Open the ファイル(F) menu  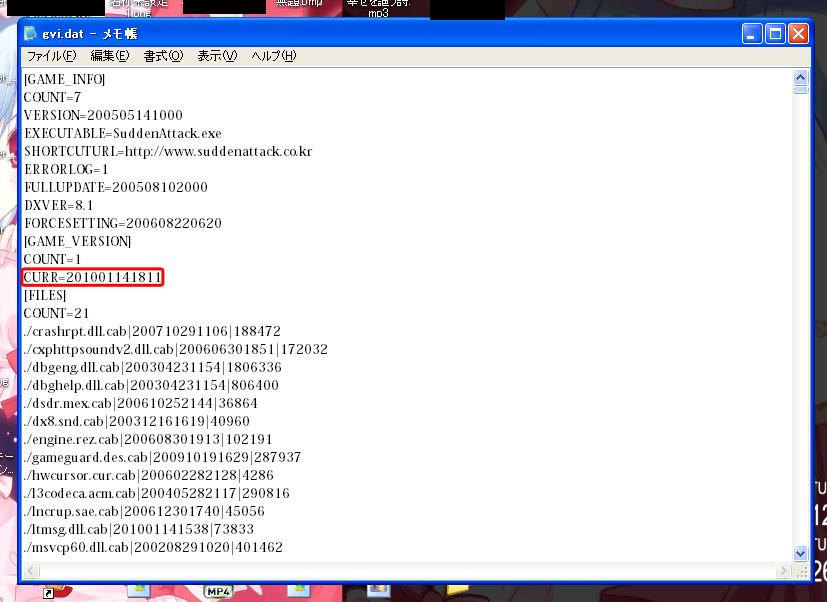click(x=51, y=56)
